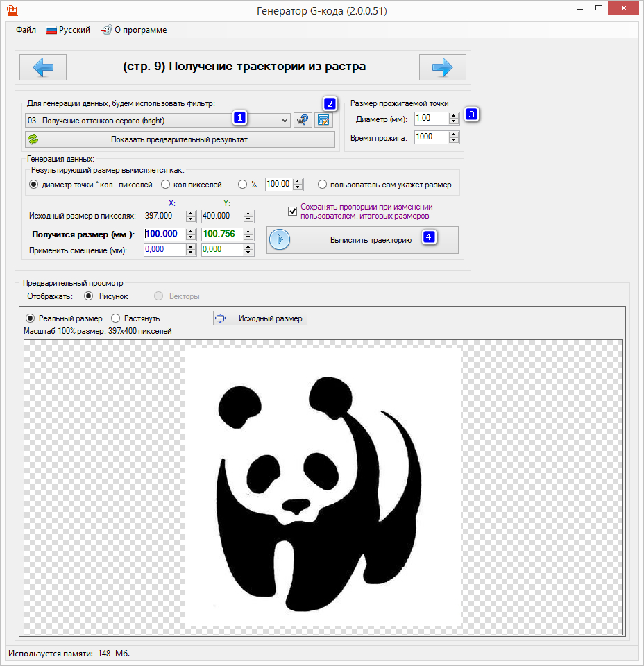Click 'Используется памяти: 148 Мб.' status text
Image resolution: width=644 pixels, height=666 pixels.
[69, 654]
